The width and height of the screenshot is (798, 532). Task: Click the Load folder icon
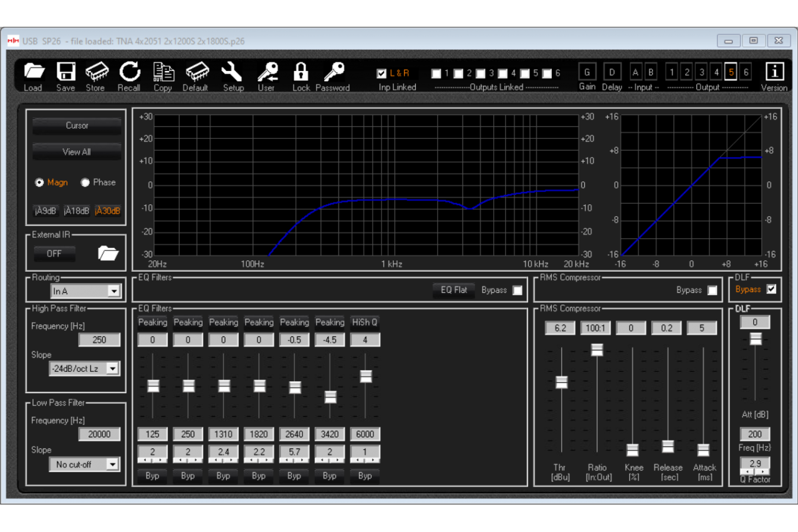[34, 72]
